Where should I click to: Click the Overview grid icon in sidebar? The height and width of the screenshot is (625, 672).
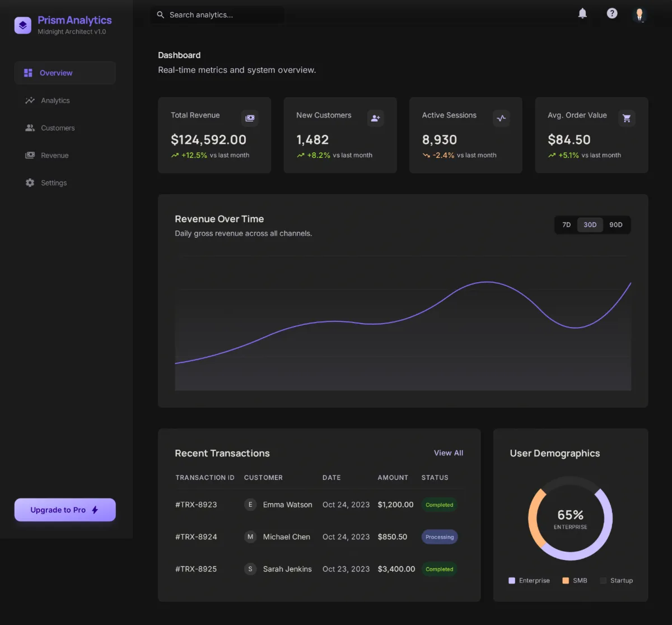28,73
